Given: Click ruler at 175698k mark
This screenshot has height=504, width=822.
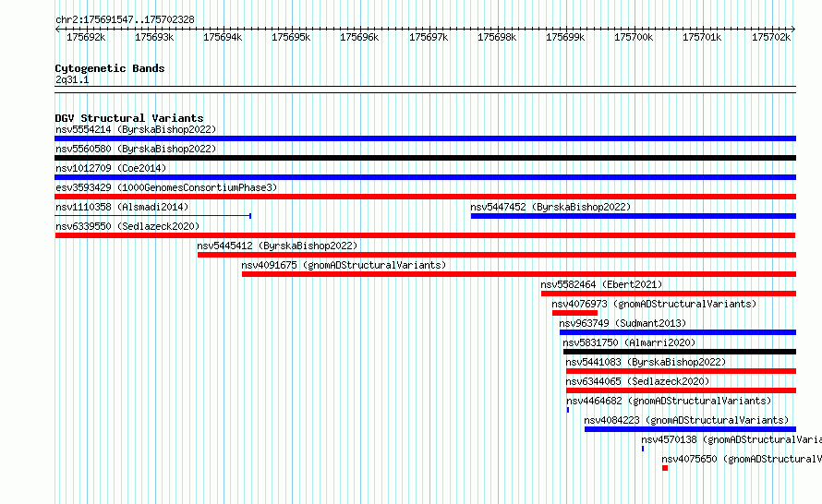Looking at the screenshot, I should [497, 37].
